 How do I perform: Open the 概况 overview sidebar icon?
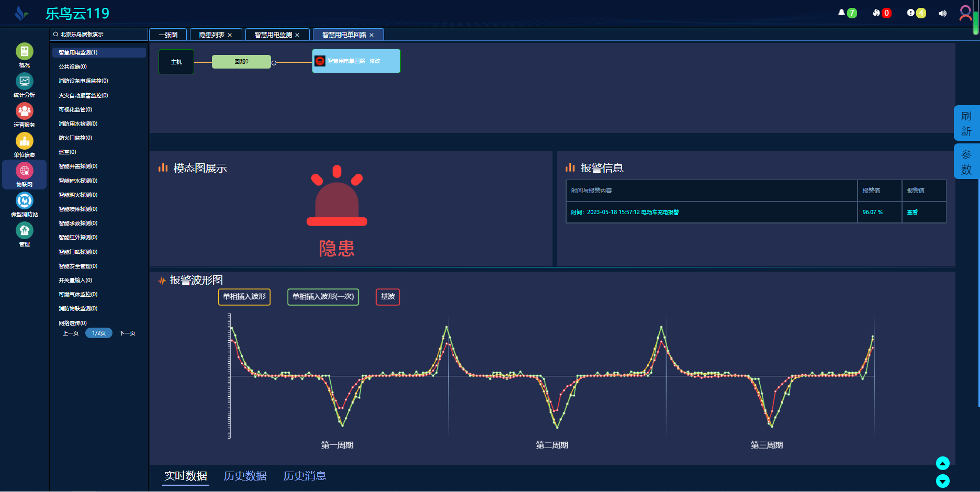(x=24, y=52)
